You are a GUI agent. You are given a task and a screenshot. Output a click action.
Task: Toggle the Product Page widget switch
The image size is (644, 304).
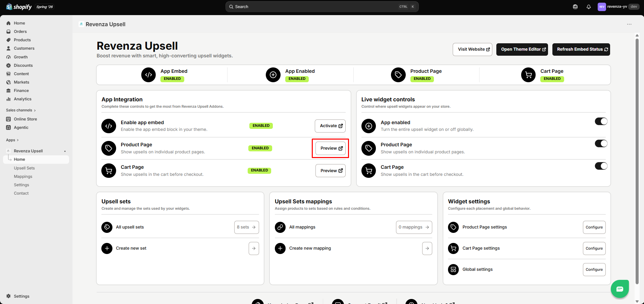(601, 144)
